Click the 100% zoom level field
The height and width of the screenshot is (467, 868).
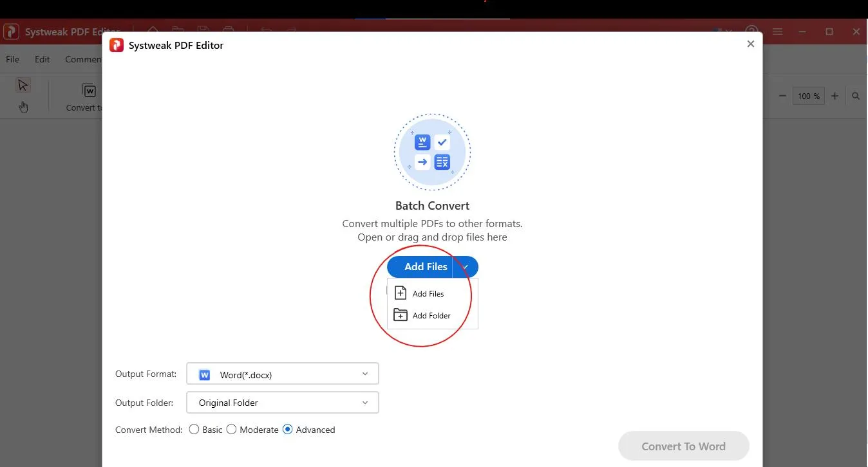809,96
